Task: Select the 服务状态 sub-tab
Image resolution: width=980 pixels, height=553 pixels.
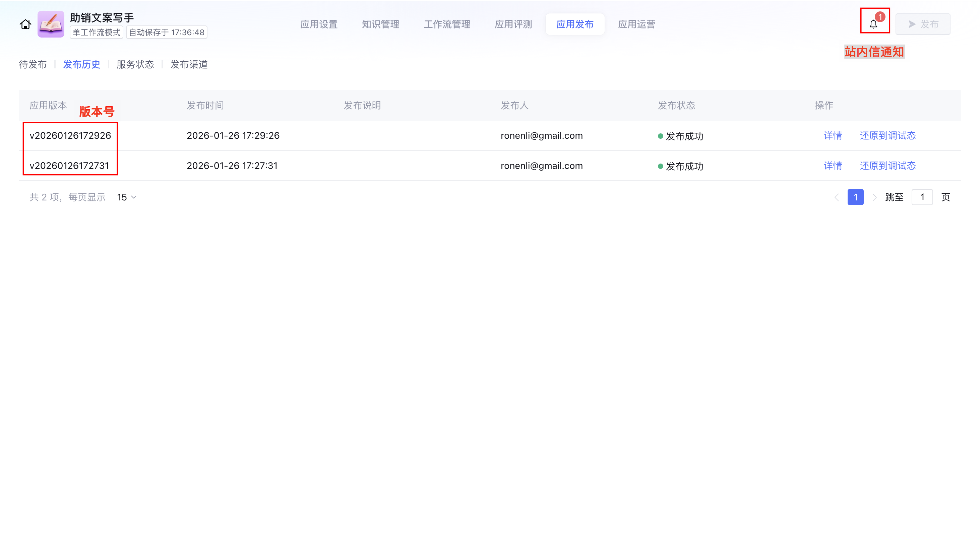Action: 135,64
